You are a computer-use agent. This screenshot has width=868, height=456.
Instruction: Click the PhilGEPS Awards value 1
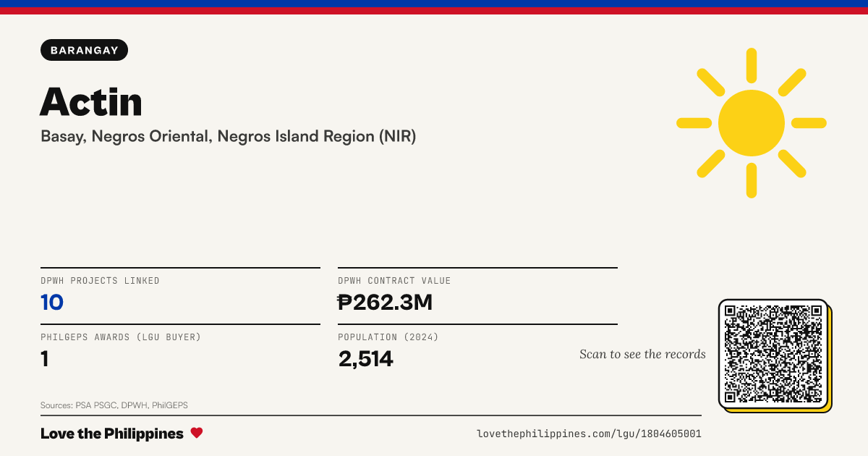pyautogui.click(x=45, y=359)
